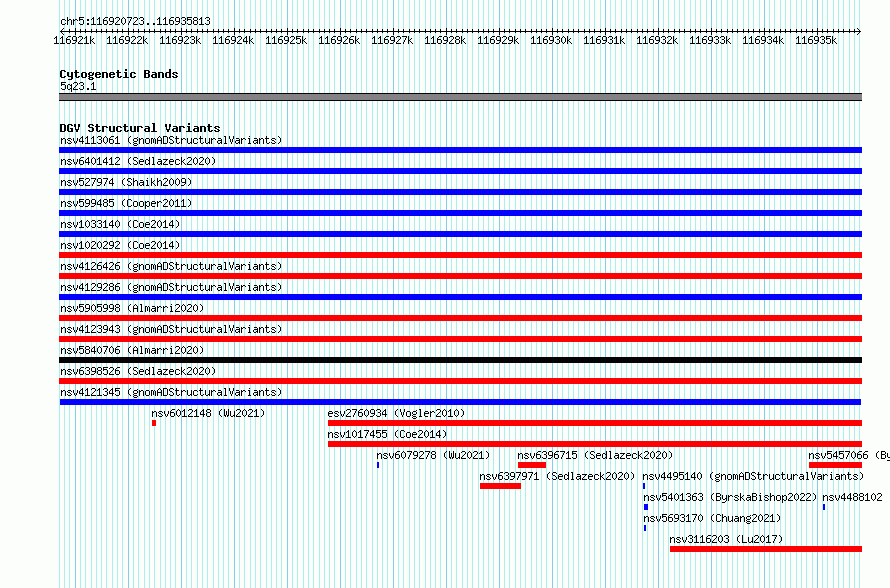Click the nsv1020292 (Coe2014) label

click(120, 245)
